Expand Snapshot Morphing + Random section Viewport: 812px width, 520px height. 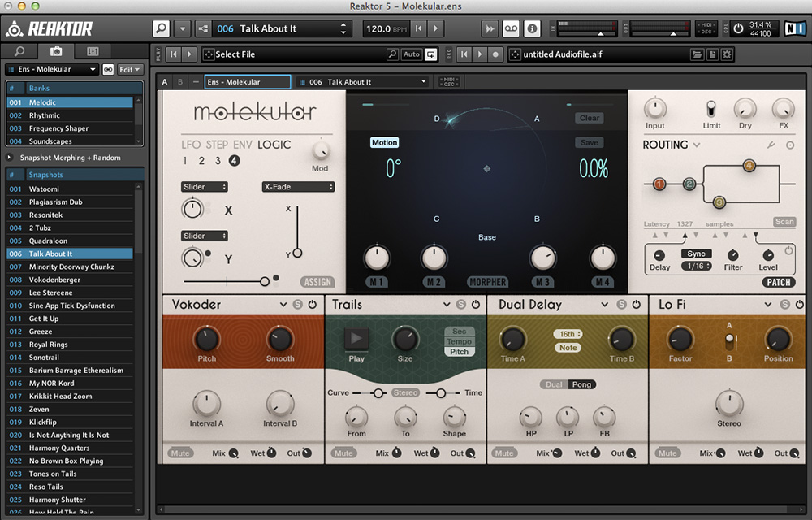click(10, 158)
